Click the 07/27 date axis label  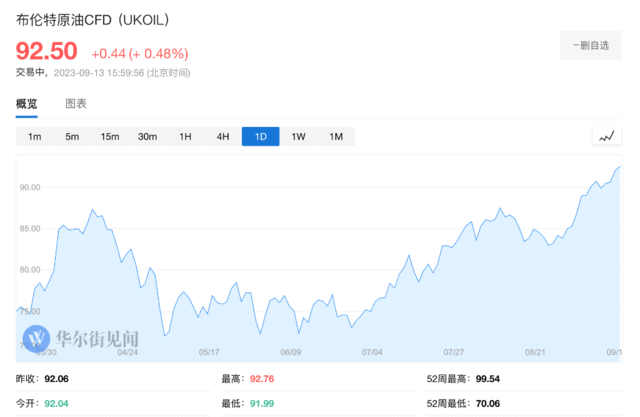[454, 352]
